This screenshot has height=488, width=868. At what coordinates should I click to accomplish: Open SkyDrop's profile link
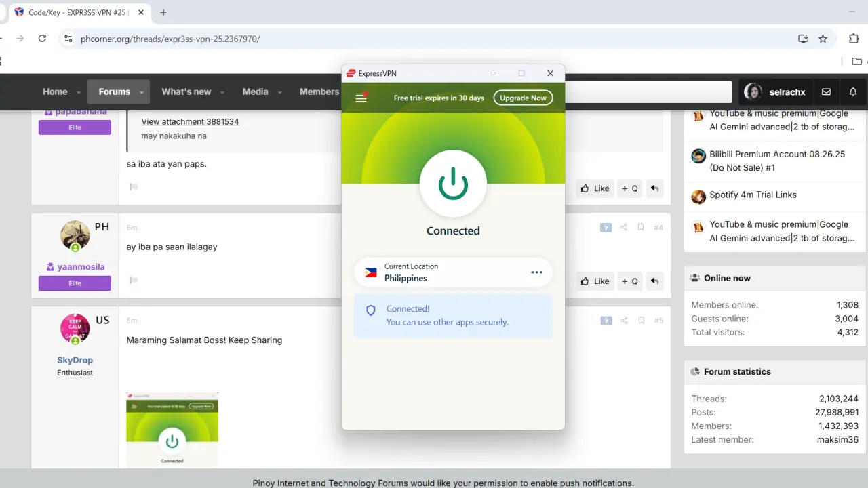click(x=75, y=360)
